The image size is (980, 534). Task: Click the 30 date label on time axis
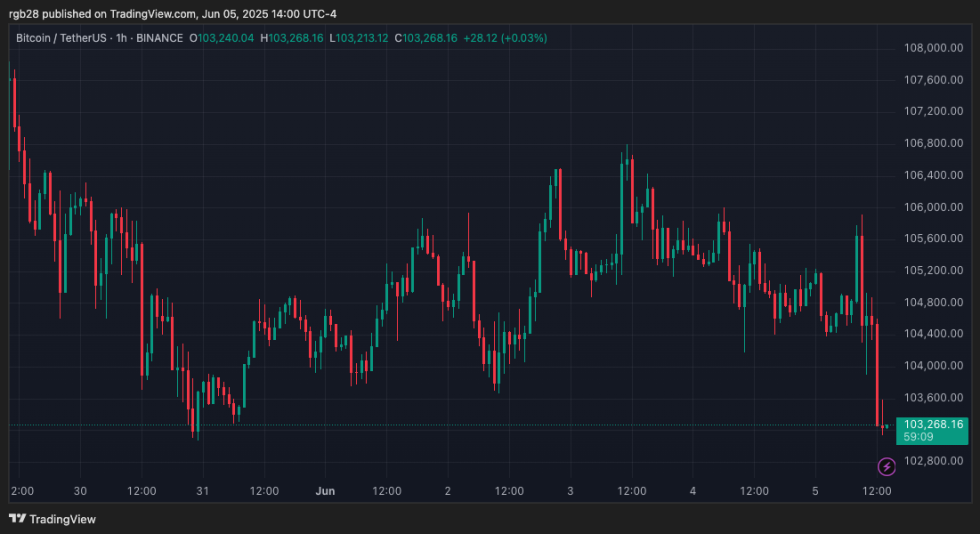tap(80, 491)
